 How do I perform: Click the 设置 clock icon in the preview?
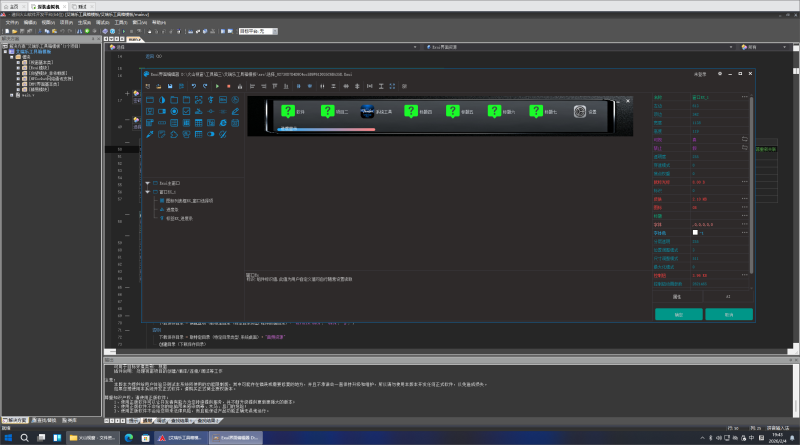coord(580,112)
